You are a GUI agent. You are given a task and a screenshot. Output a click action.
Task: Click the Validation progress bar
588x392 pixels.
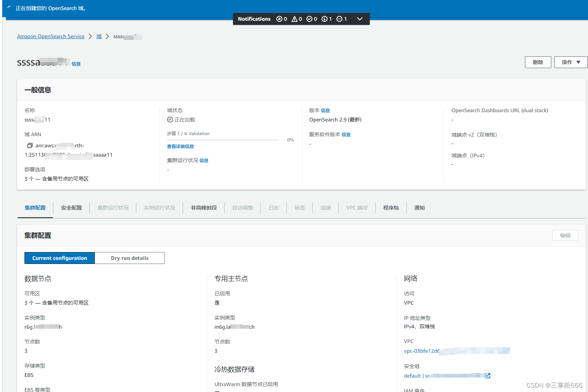pos(223,140)
